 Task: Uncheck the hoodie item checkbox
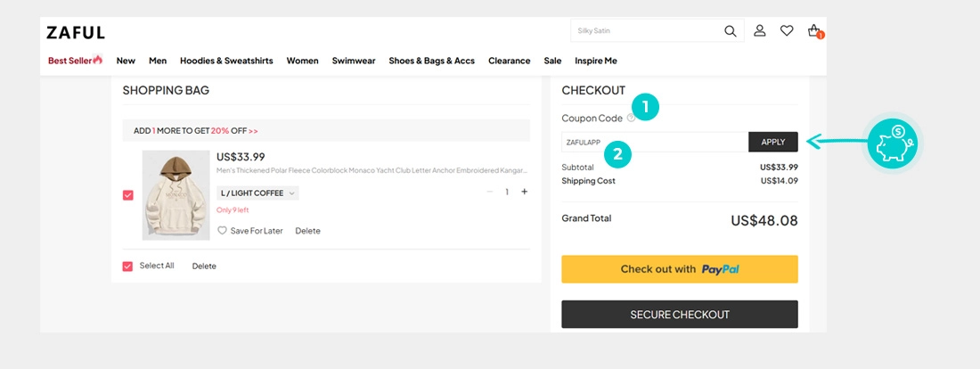point(128,194)
